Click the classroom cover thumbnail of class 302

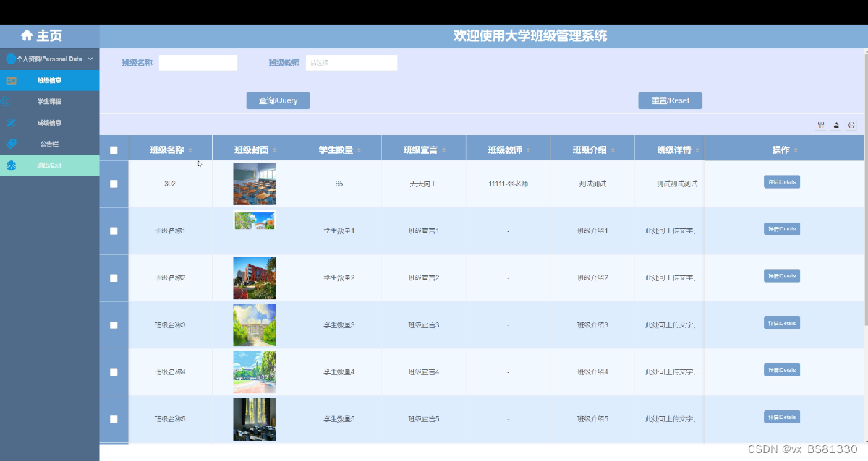coord(255,184)
